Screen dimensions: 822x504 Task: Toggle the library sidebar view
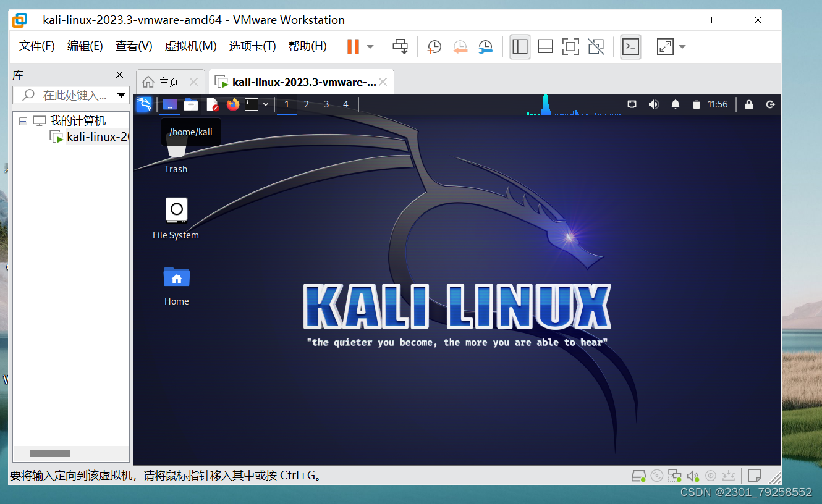click(x=520, y=46)
